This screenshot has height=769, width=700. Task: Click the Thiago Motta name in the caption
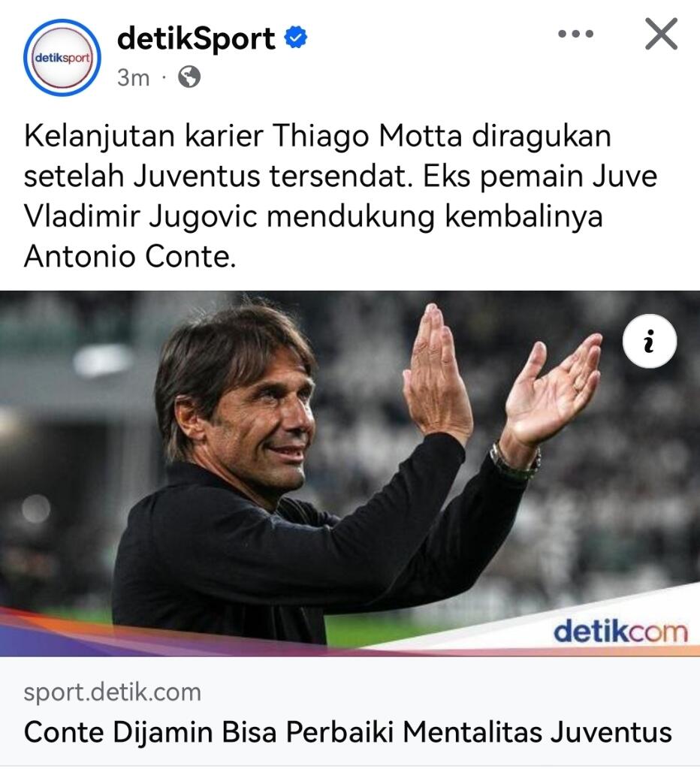tap(367, 136)
